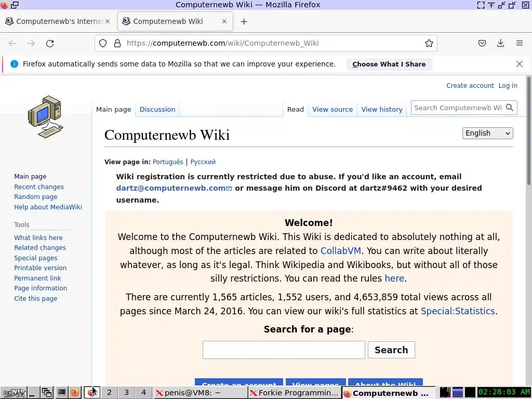Click the window menu icon in the title bar
Viewport: 532px width, 399px height.
[x=15, y=5]
